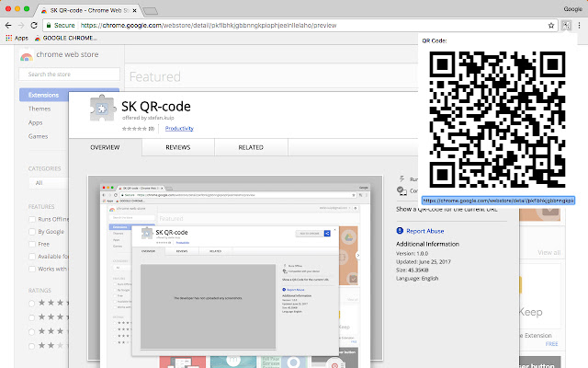Click the Report Abuse link
This screenshot has width=588, height=368.
tap(424, 231)
